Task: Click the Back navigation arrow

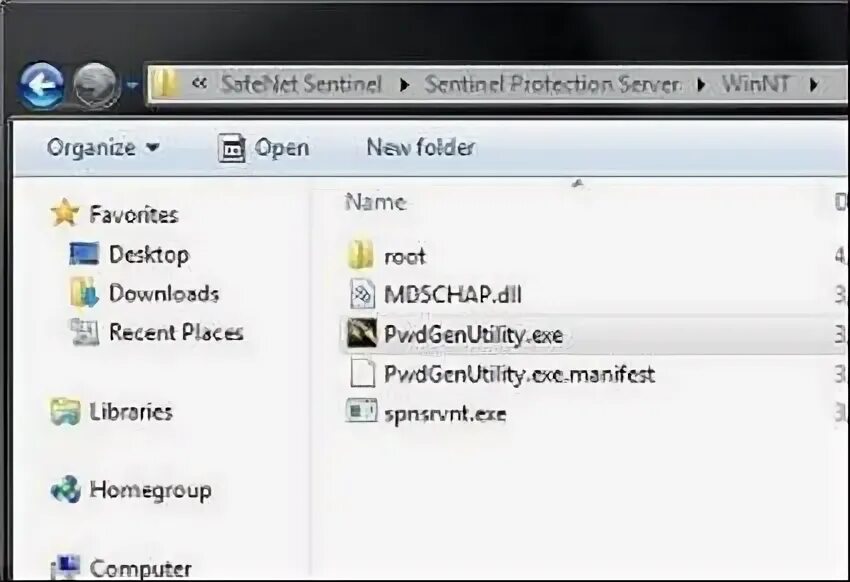Action: click(x=41, y=86)
